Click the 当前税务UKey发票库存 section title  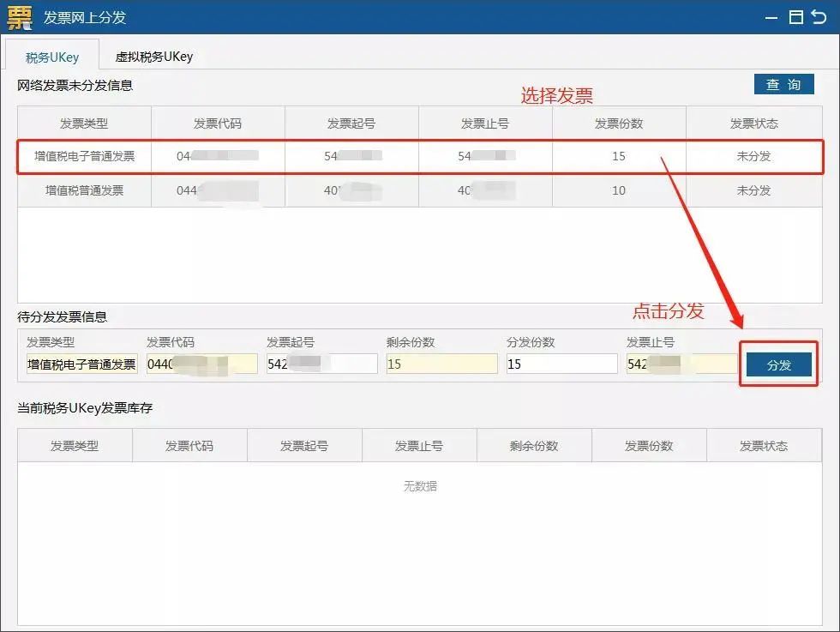(85, 408)
